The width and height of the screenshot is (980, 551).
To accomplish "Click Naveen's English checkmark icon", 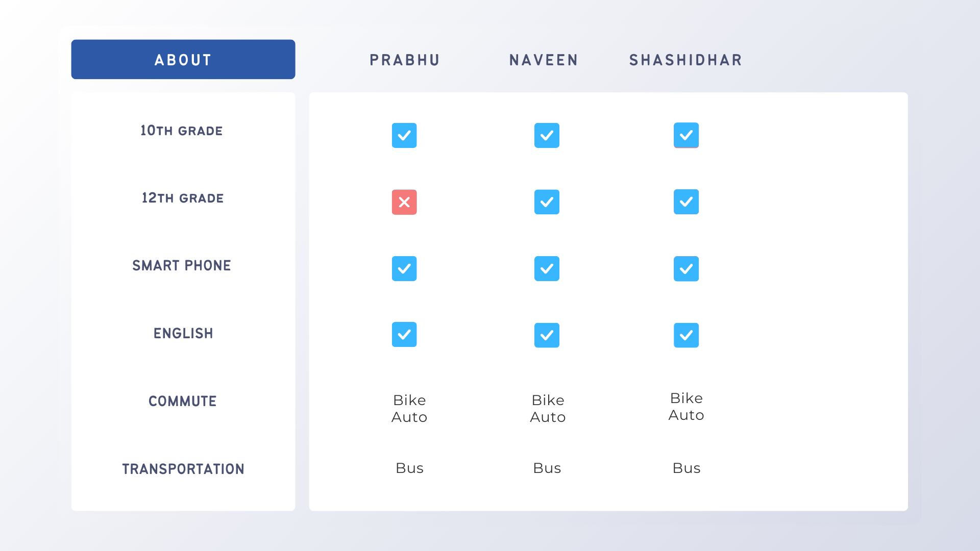I will pyautogui.click(x=547, y=335).
